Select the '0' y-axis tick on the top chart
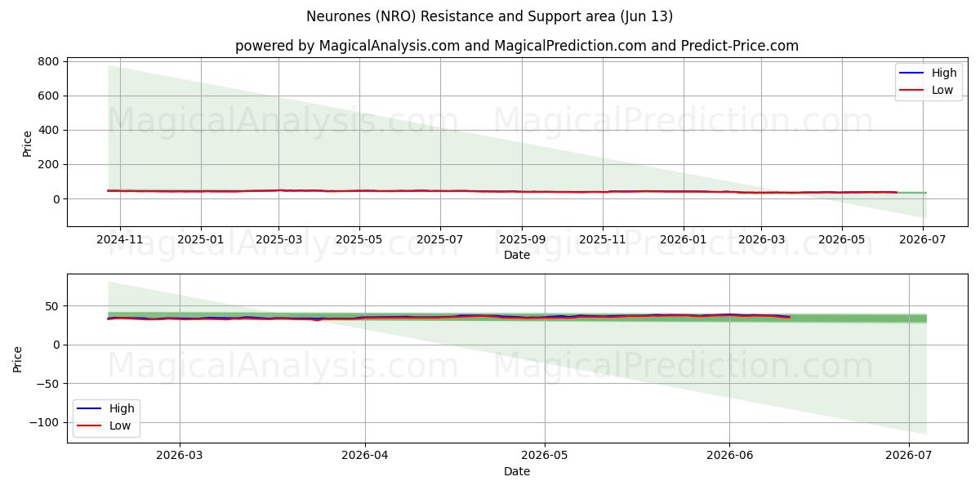The image size is (980, 490). [56, 198]
